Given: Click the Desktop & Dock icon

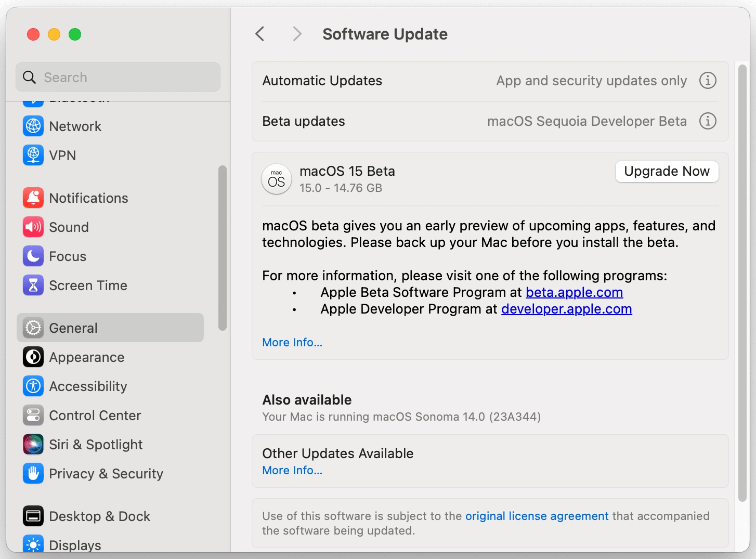Looking at the screenshot, I should [33, 516].
